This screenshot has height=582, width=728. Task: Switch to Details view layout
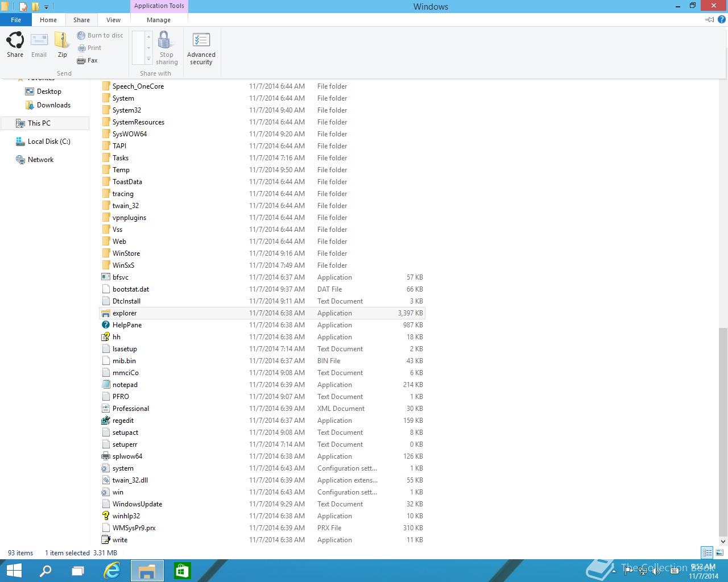click(x=707, y=552)
